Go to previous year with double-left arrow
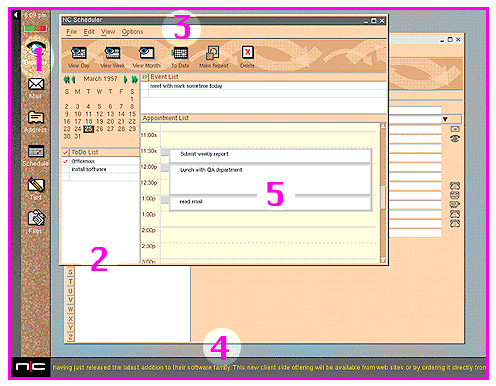496x386 pixels. click(66, 79)
